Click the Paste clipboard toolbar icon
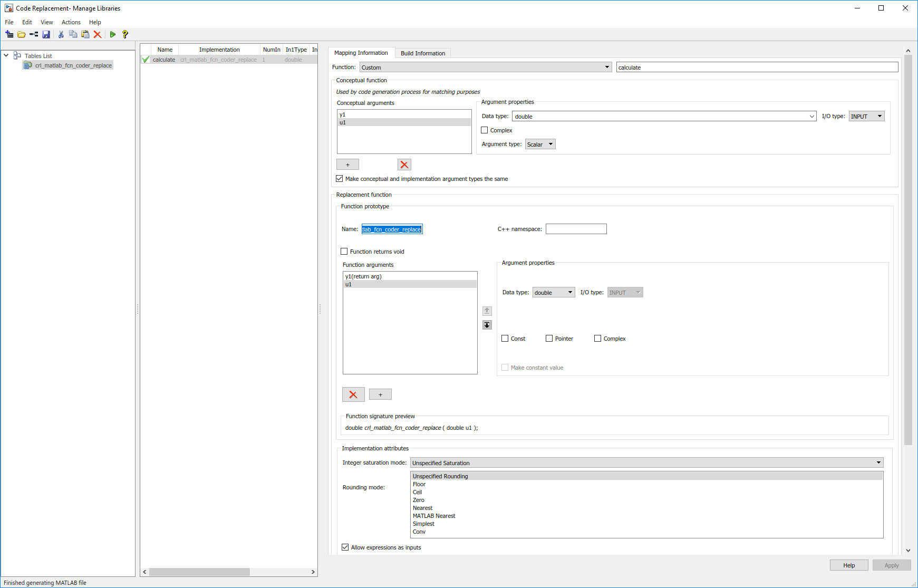The image size is (918, 588). (x=85, y=34)
